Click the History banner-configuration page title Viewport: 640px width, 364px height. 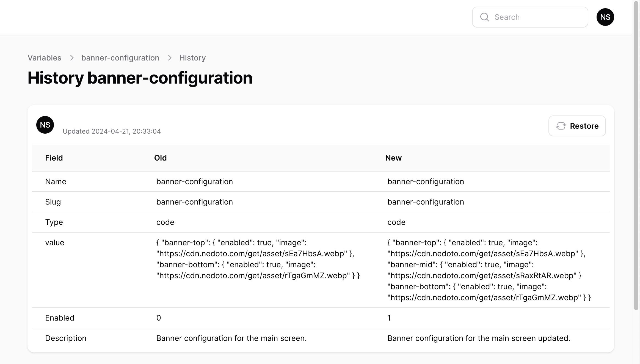click(140, 78)
